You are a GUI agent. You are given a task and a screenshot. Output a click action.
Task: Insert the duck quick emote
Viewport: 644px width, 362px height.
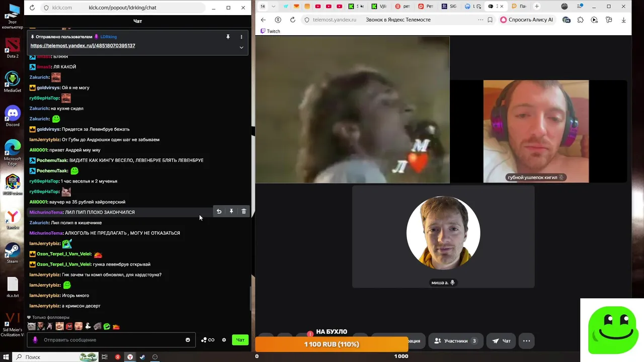point(88,326)
